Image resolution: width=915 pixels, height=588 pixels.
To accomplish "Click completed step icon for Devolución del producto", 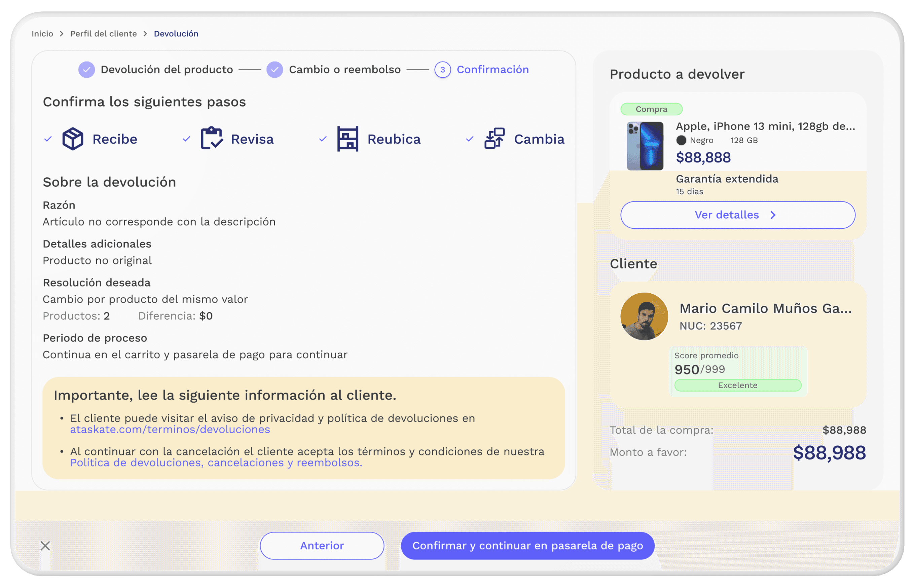I will click(x=87, y=70).
